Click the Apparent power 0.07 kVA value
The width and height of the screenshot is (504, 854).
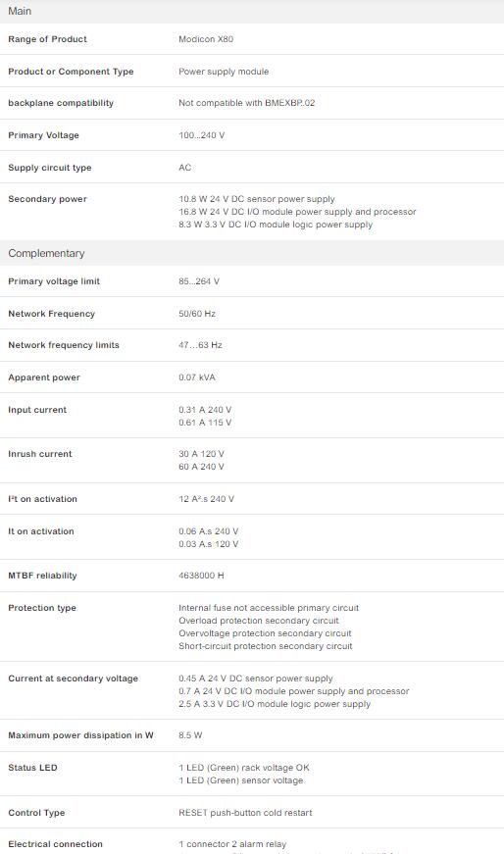pos(197,377)
